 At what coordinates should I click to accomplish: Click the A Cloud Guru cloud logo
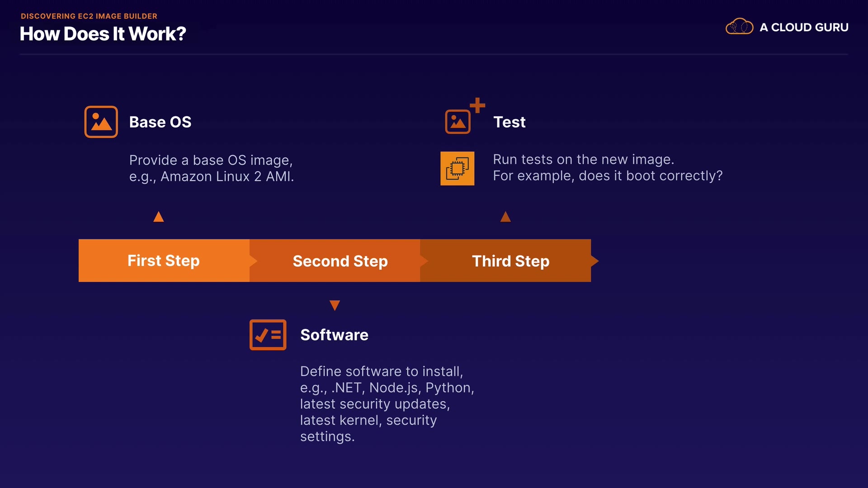click(x=739, y=27)
